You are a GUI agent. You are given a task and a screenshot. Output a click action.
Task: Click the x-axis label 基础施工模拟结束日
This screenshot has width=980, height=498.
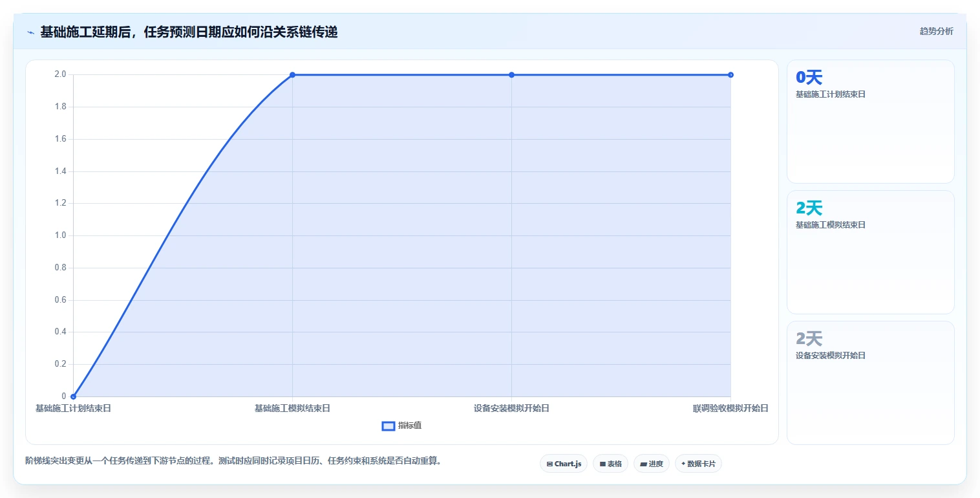(x=292, y=409)
